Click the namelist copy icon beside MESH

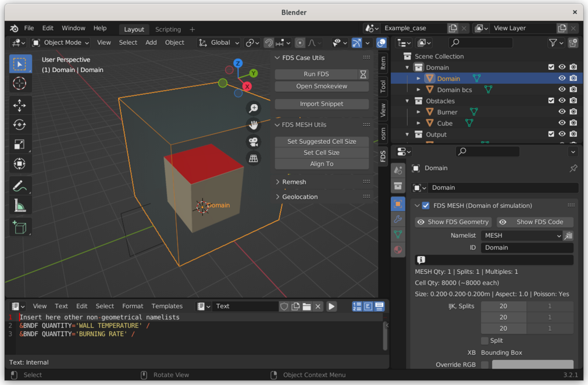click(x=569, y=236)
